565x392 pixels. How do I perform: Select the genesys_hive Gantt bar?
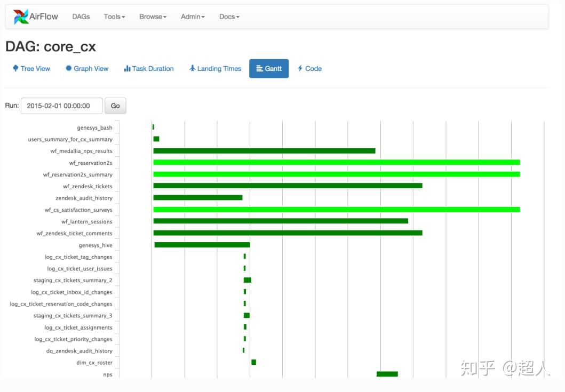click(x=202, y=245)
